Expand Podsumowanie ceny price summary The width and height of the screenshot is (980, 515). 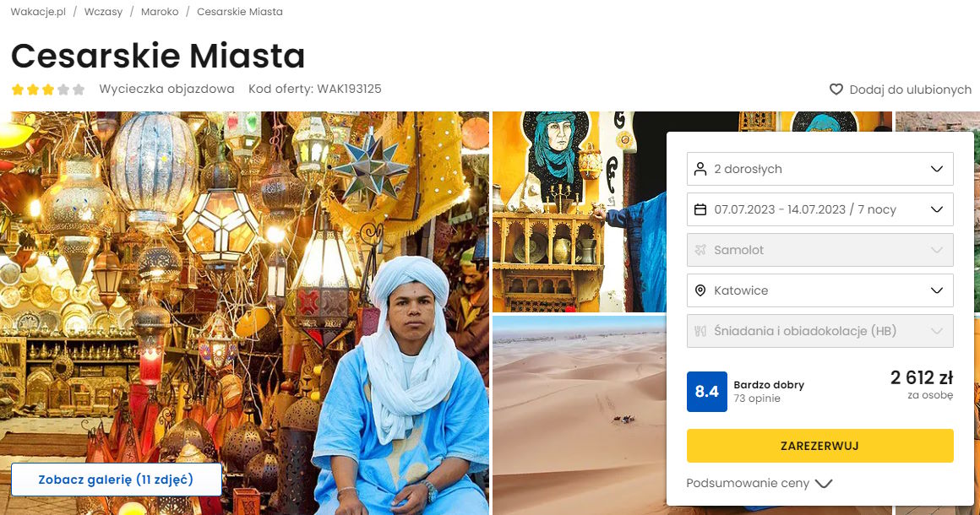pos(759,483)
